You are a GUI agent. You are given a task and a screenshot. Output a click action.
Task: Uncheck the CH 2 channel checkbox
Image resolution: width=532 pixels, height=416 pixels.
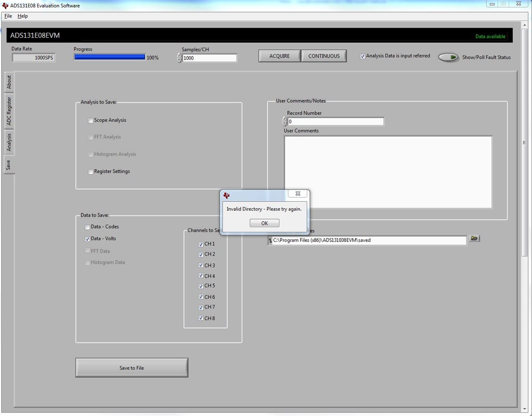coord(201,255)
